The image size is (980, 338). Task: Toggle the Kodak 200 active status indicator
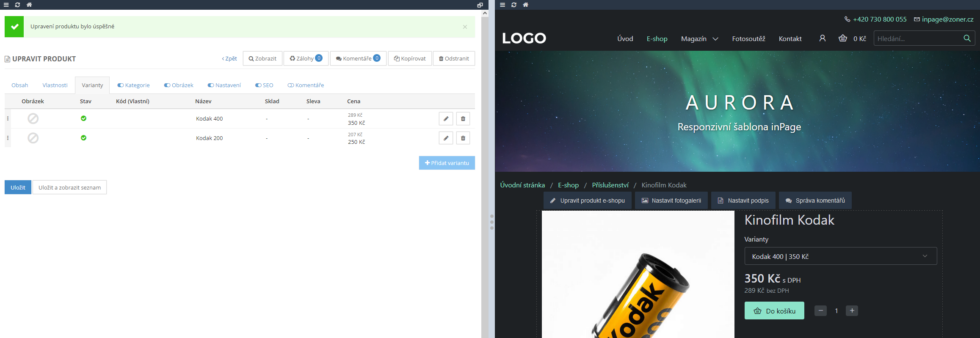[83, 138]
